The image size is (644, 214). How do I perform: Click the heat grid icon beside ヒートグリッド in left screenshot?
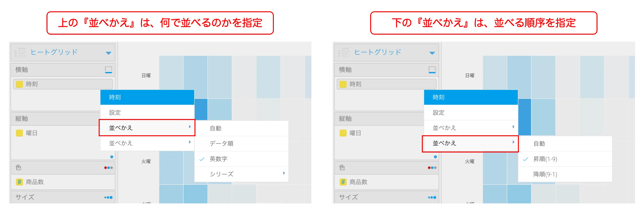[x=20, y=52]
